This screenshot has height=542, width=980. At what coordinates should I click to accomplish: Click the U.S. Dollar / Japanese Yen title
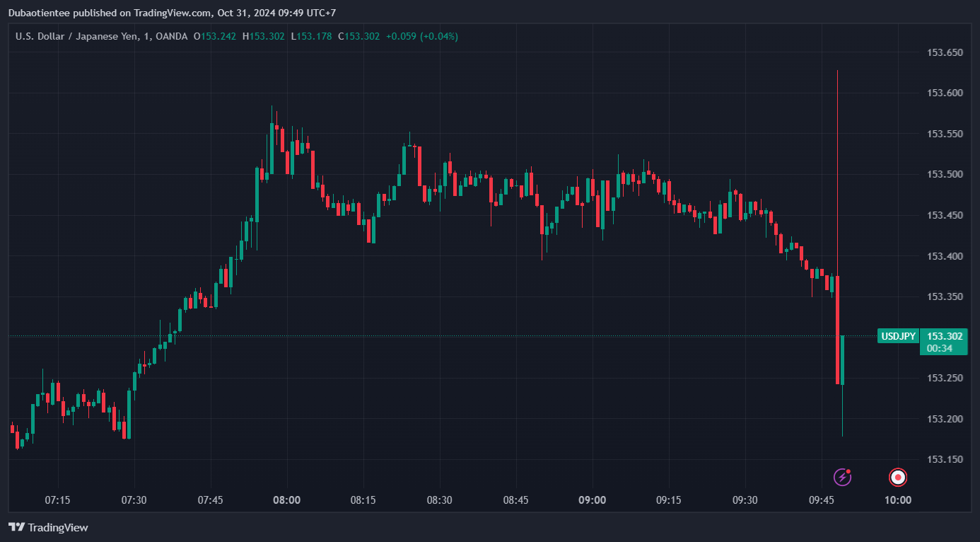pyautogui.click(x=77, y=36)
